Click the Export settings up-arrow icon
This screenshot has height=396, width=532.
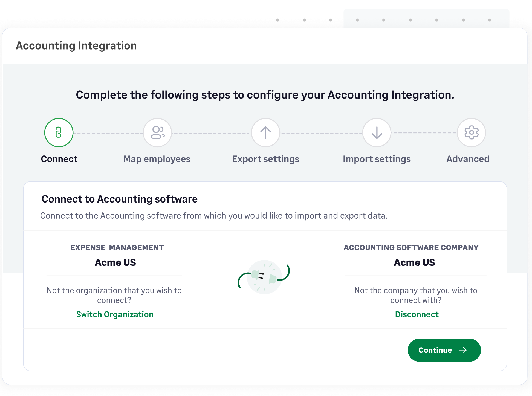[265, 133]
